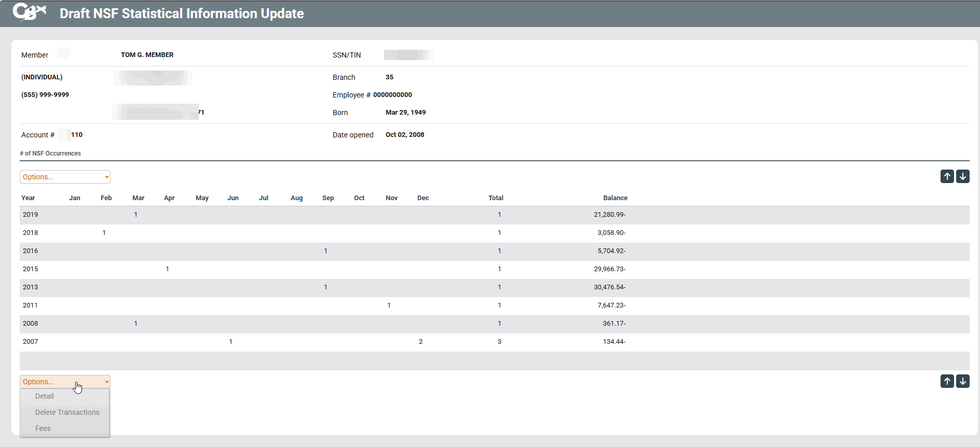980x447 pixels.
Task: Select the 2008 row
Action: click(x=31, y=324)
